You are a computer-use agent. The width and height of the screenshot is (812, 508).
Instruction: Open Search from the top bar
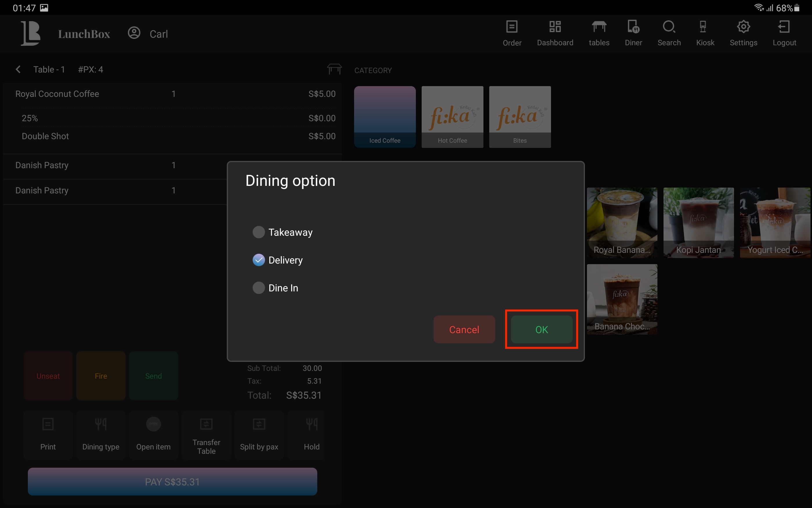click(x=668, y=33)
